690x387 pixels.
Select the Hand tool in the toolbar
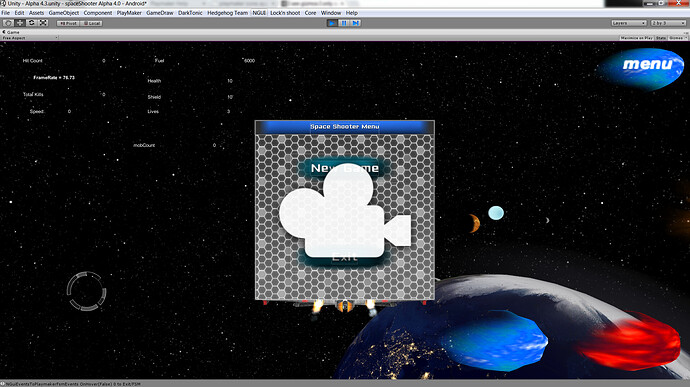pos(8,23)
